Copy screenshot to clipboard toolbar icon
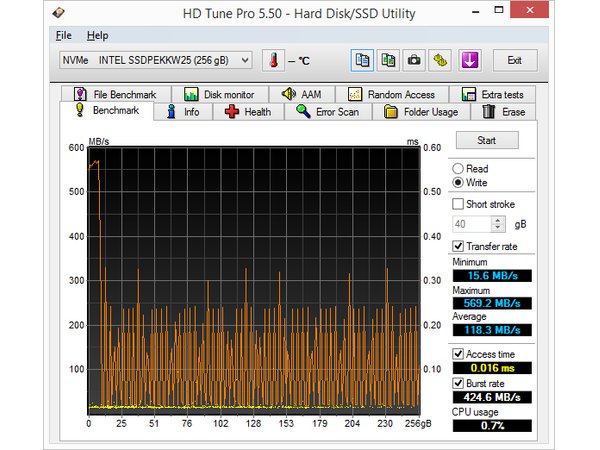This screenshot has height=450, width=600. click(x=388, y=60)
